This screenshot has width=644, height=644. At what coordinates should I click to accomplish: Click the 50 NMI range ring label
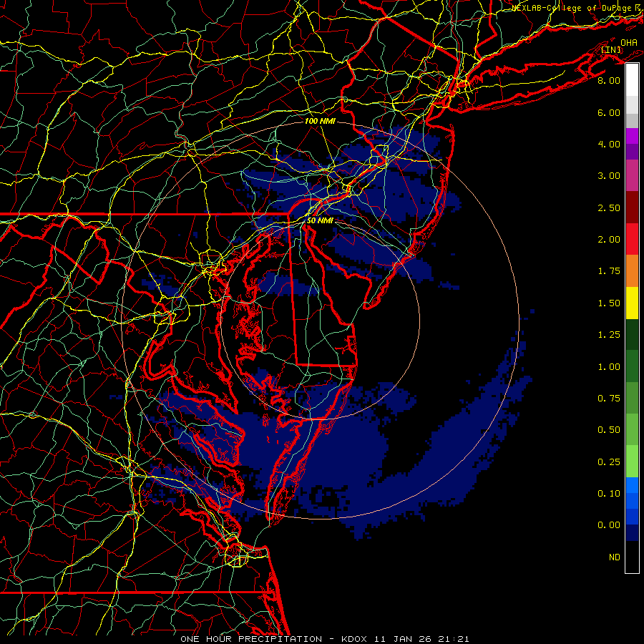point(320,220)
